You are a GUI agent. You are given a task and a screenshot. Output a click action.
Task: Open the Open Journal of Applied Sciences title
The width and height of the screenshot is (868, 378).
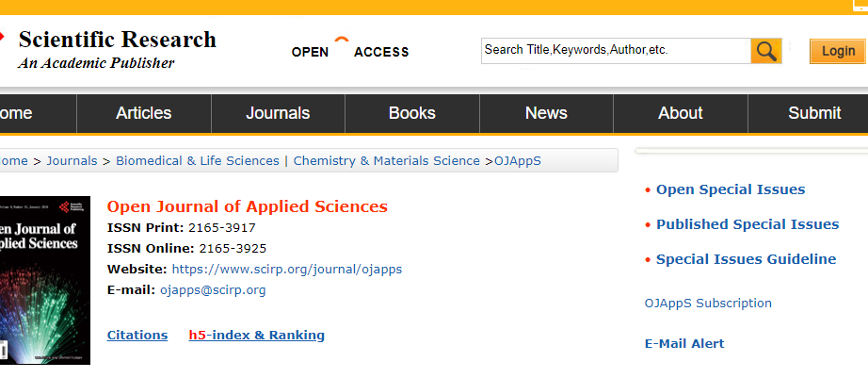(247, 206)
